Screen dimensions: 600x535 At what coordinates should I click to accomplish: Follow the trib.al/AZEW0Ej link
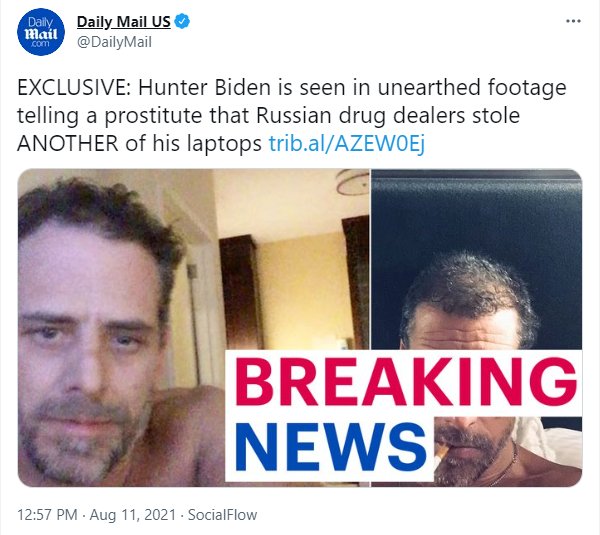pyautogui.click(x=347, y=144)
